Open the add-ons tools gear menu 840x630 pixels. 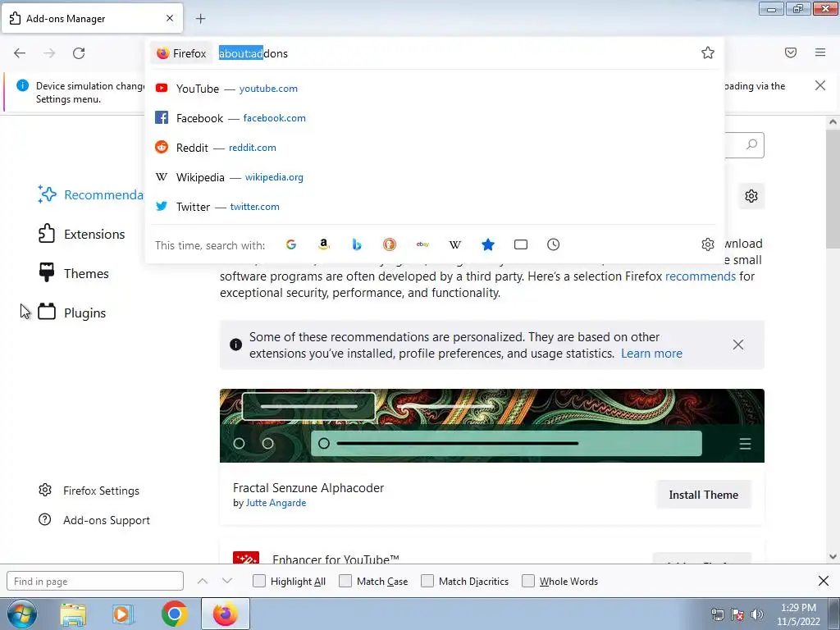point(751,196)
